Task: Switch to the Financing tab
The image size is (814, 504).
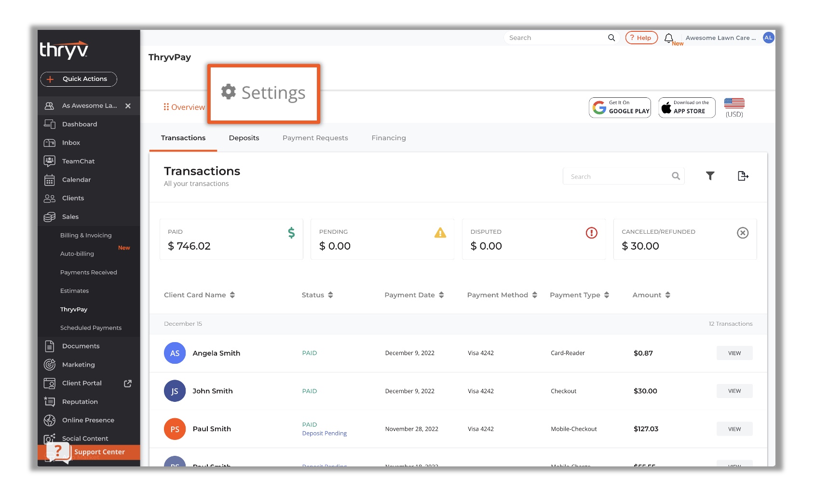Action: pos(389,138)
